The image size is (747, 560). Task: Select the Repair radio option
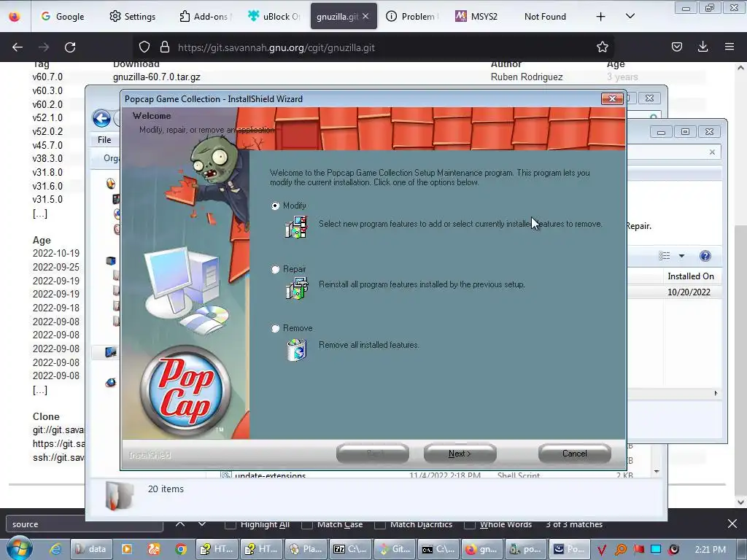(x=275, y=270)
